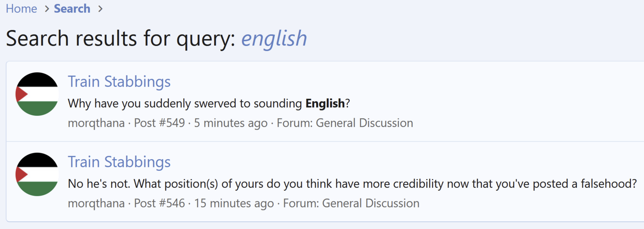Click the chevron after the Search breadcrumb

coord(100,9)
